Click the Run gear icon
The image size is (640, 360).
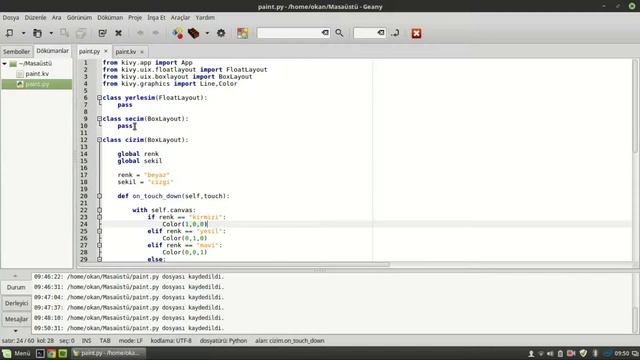[221, 33]
